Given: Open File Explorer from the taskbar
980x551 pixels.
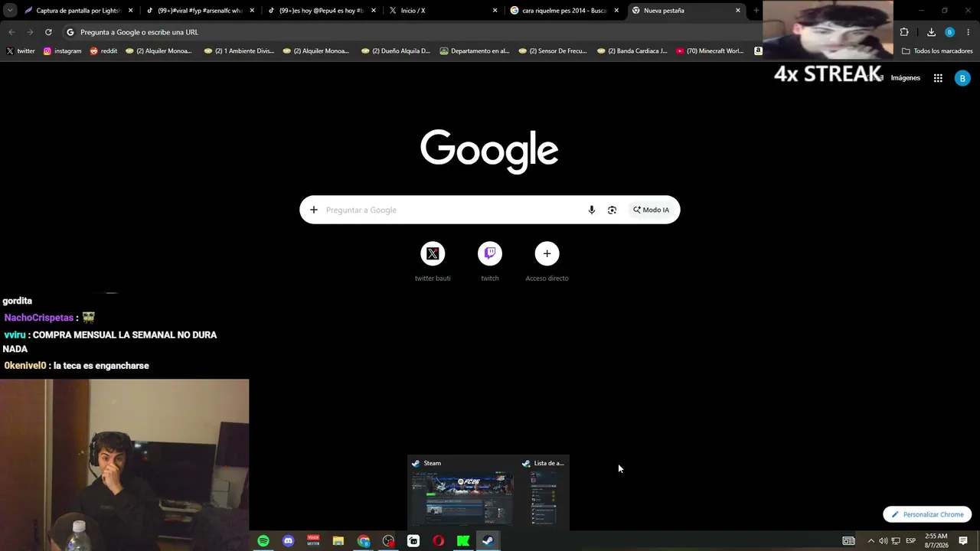Looking at the screenshot, I should (x=338, y=541).
